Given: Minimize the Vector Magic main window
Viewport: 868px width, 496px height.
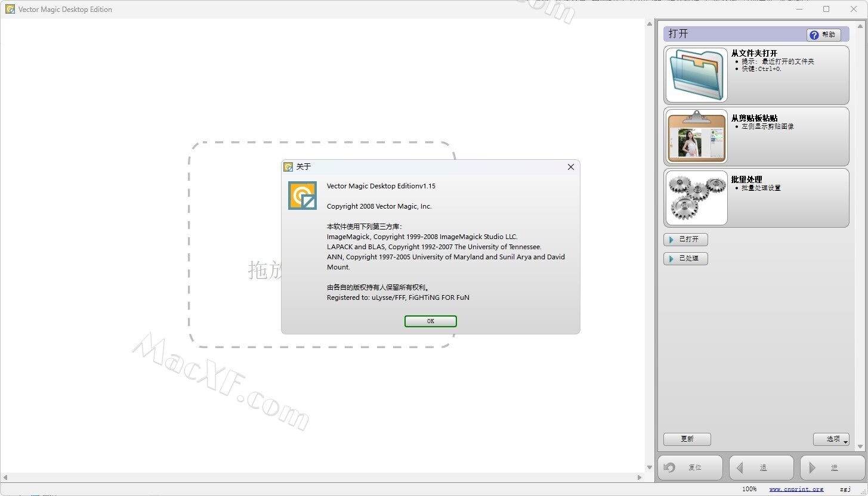Looking at the screenshot, I should coord(799,9).
